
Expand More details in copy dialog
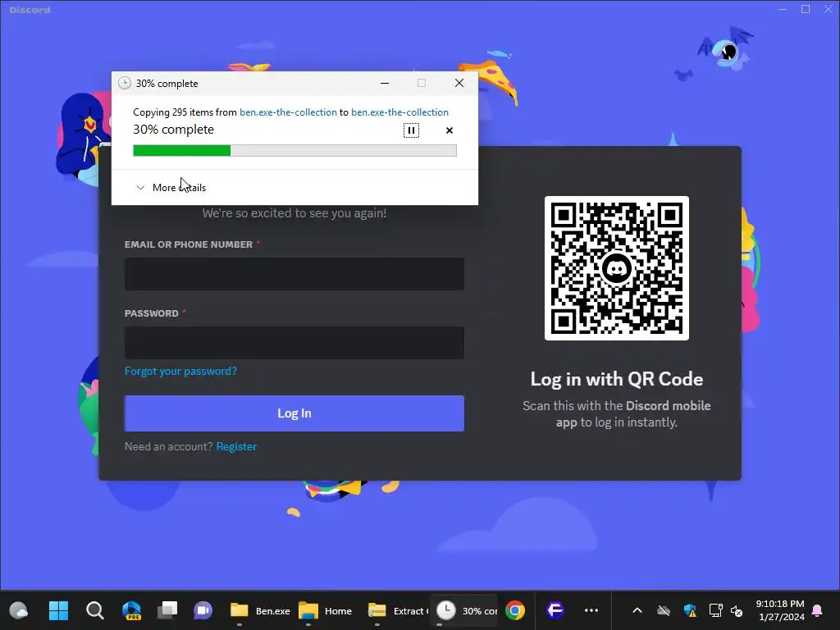pyautogui.click(x=171, y=188)
